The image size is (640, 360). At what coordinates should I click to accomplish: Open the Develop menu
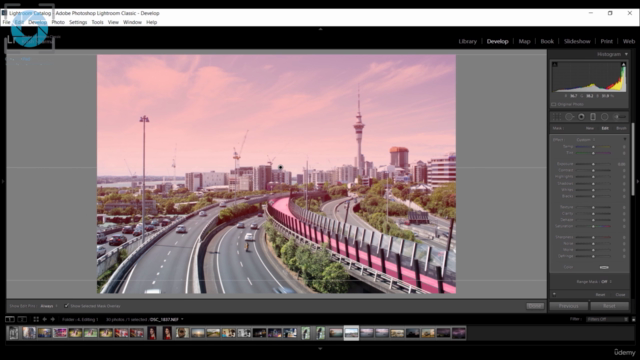tap(38, 22)
